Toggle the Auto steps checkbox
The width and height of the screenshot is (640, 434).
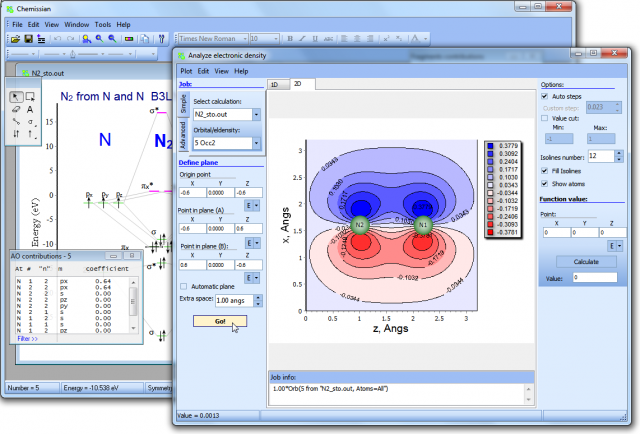(544, 96)
